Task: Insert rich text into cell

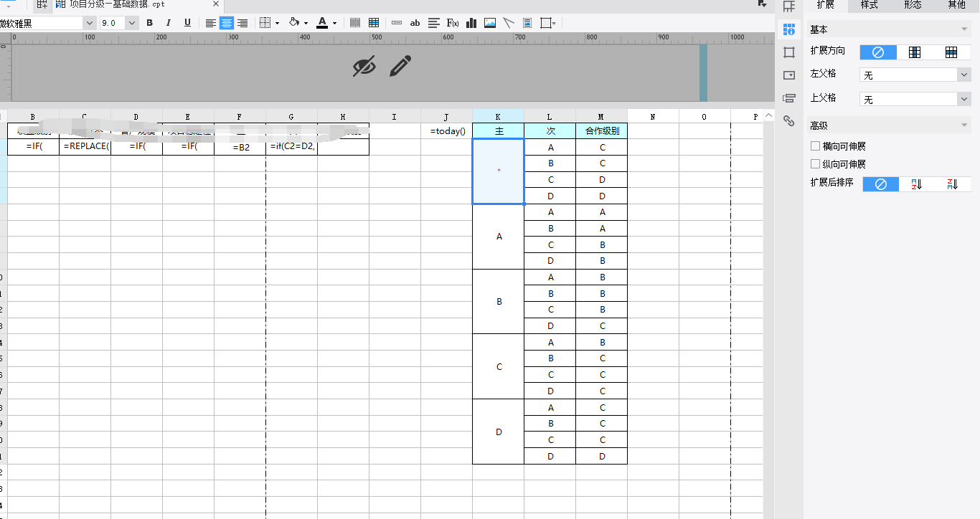Action: (x=433, y=23)
